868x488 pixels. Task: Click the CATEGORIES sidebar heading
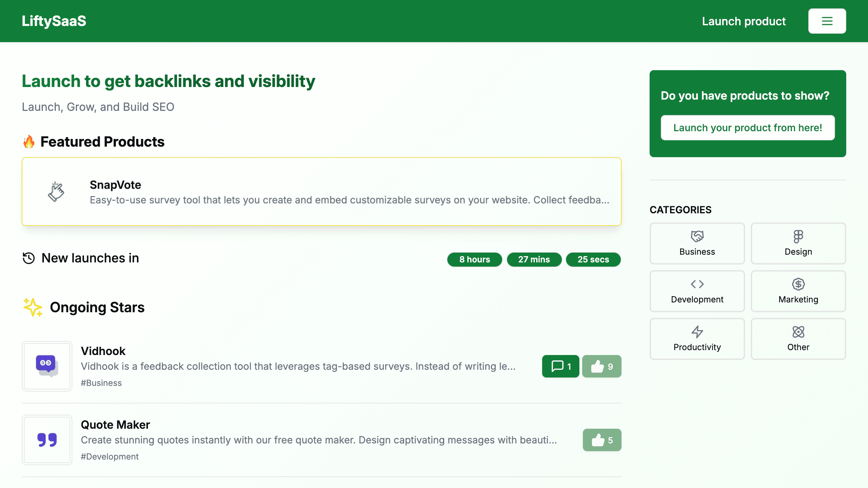click(680, 210)
